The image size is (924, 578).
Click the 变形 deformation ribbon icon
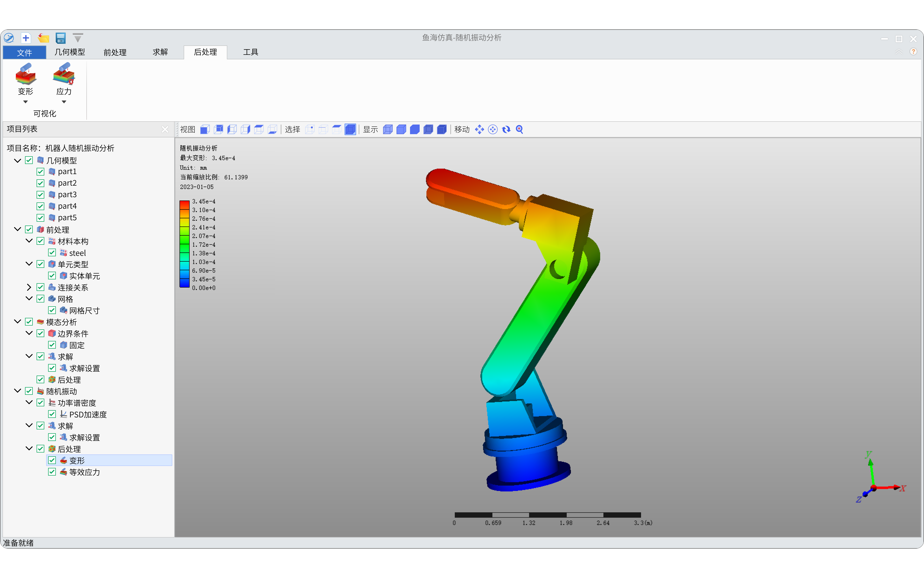[26, 74]
